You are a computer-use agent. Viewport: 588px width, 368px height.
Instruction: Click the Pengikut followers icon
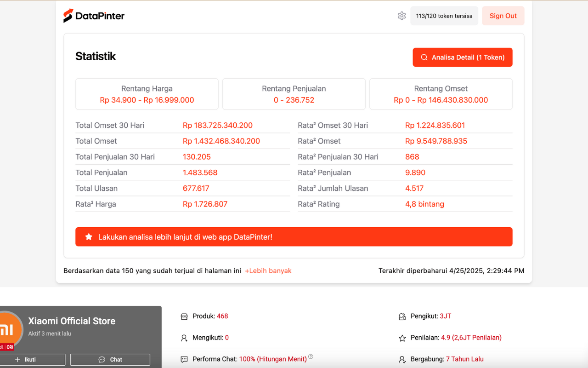(x=402, y=316)
